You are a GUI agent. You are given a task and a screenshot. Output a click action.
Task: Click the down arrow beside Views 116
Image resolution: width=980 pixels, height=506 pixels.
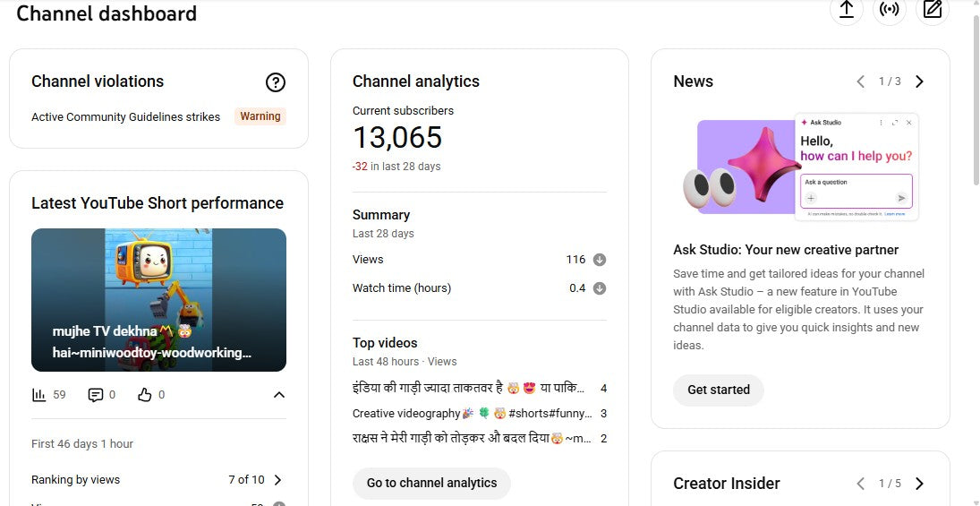tap(600, 260)
